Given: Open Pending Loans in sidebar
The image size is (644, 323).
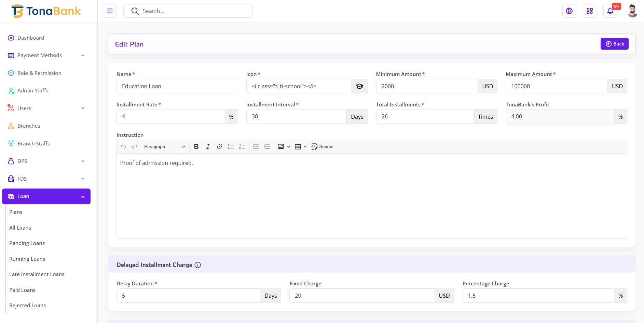Looking at the screenshot, I should (27, 243).
